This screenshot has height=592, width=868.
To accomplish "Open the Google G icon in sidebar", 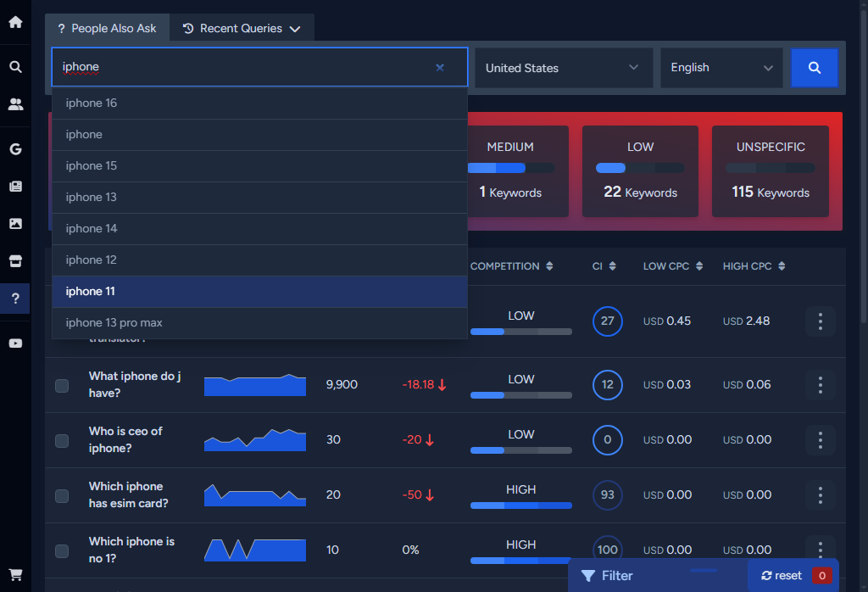I will coord(15,149).
